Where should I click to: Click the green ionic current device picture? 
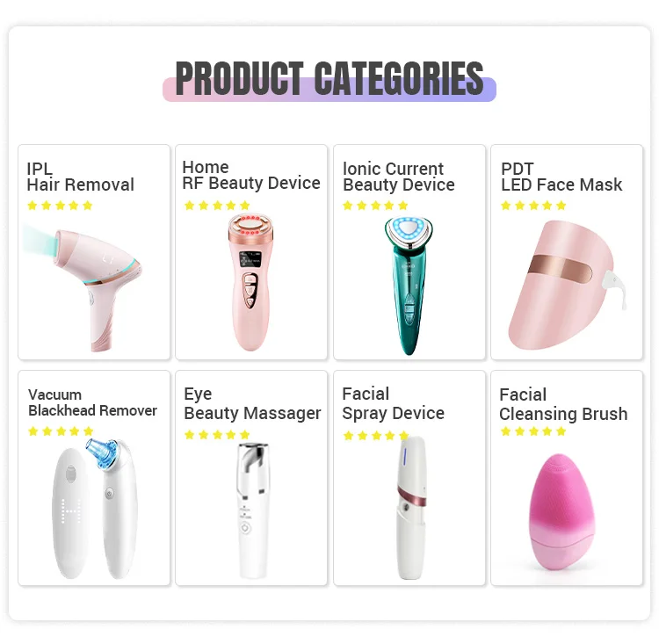pos(409,286)
